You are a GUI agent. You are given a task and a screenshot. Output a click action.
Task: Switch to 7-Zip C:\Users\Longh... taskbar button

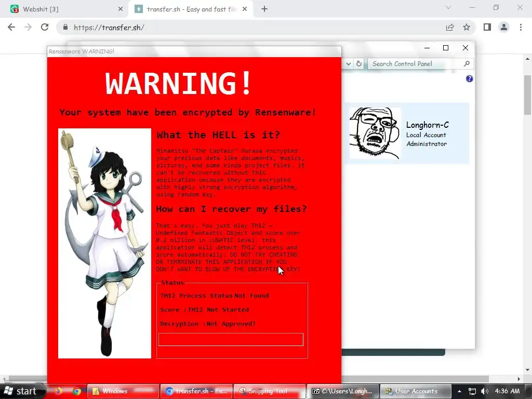(x=343, y=391)
